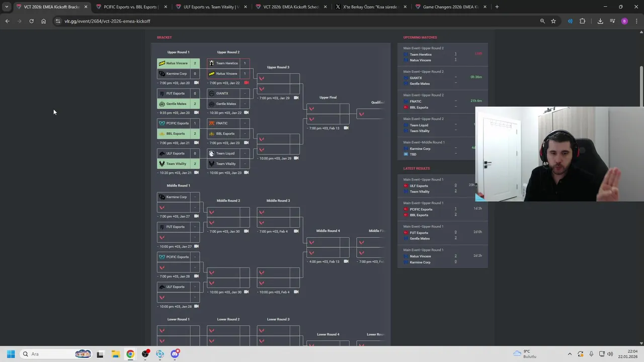Open the upcoming Team Heretics vs Natus Vincere live match
The width and height of the screenshot is (644, 362).
point(443,54)
